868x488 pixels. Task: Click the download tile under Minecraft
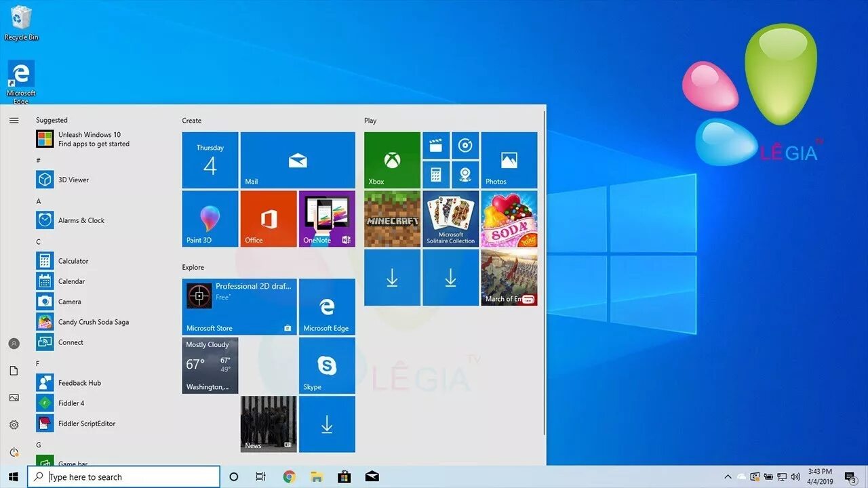(x=392, y=277)
